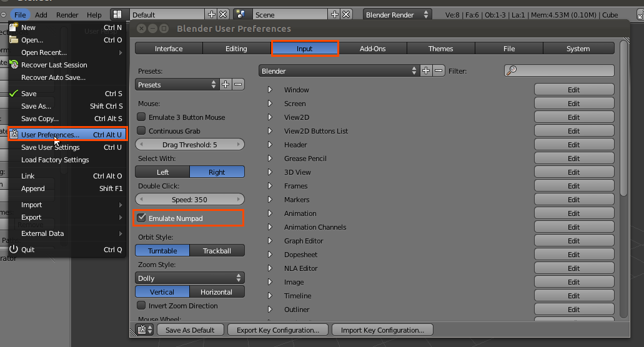
Task: Click the Export Key Configuration button
Action: coord(278,330)
